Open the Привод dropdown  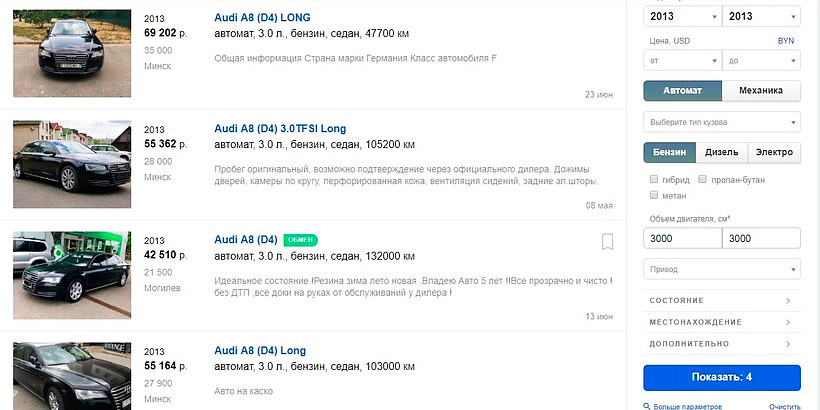click(x=721, y=269)
